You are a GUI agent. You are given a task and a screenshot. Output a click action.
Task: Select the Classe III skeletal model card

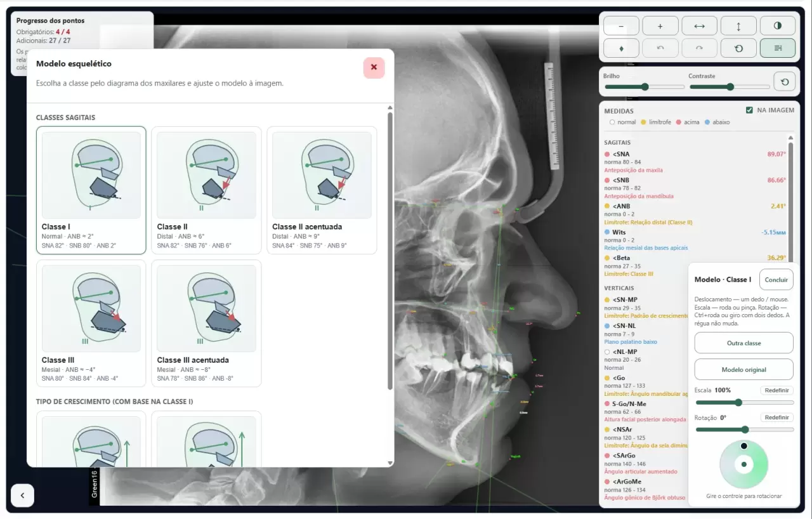(91, 324)
